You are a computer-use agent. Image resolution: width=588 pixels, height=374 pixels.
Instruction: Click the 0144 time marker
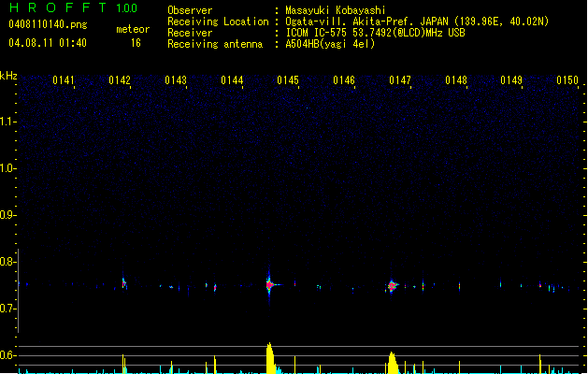pyautogui.click(x=232, y=80)
